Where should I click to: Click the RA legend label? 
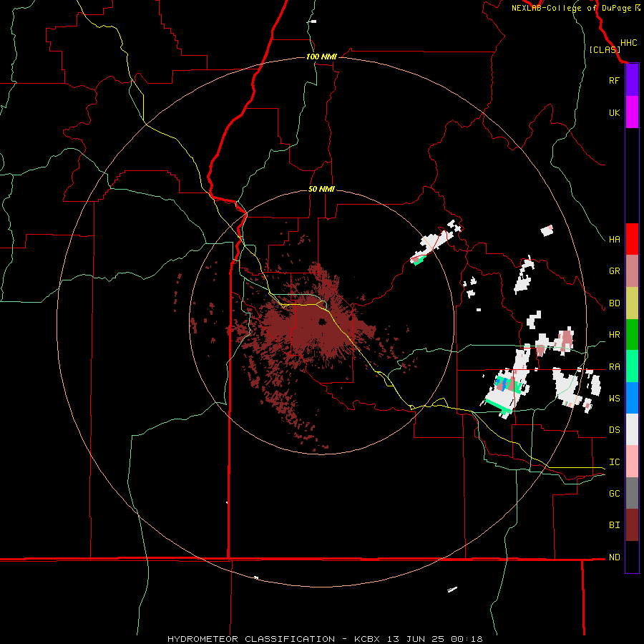[x=614, y=367]
